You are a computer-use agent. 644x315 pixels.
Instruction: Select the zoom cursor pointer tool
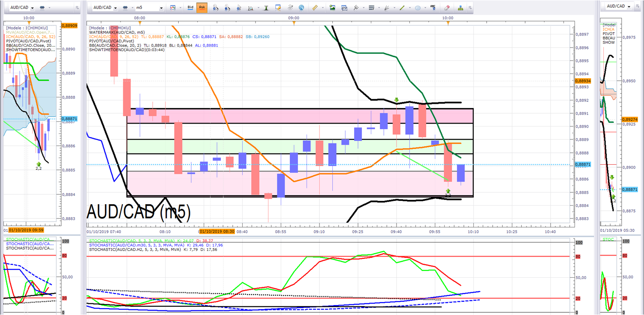coord(239,8)
